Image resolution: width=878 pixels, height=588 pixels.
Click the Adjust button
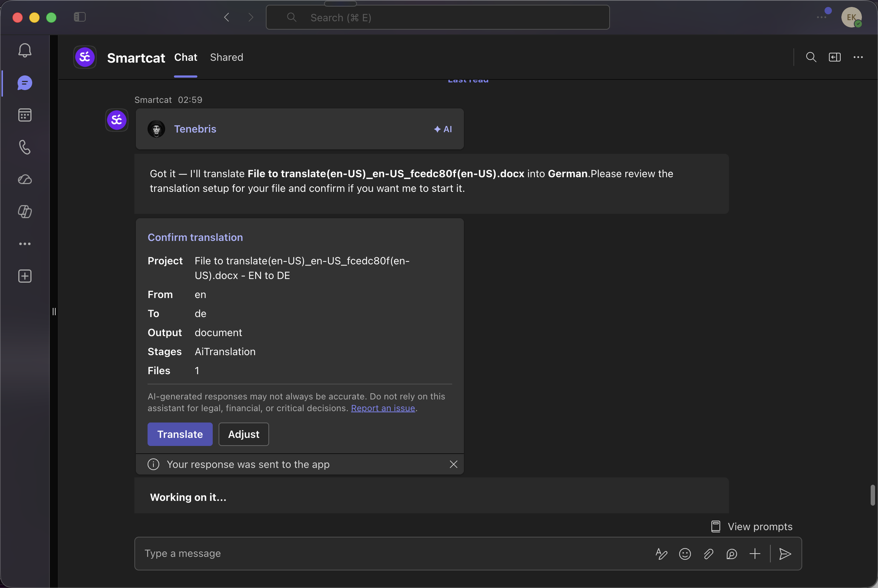click(x=244, y=434)
